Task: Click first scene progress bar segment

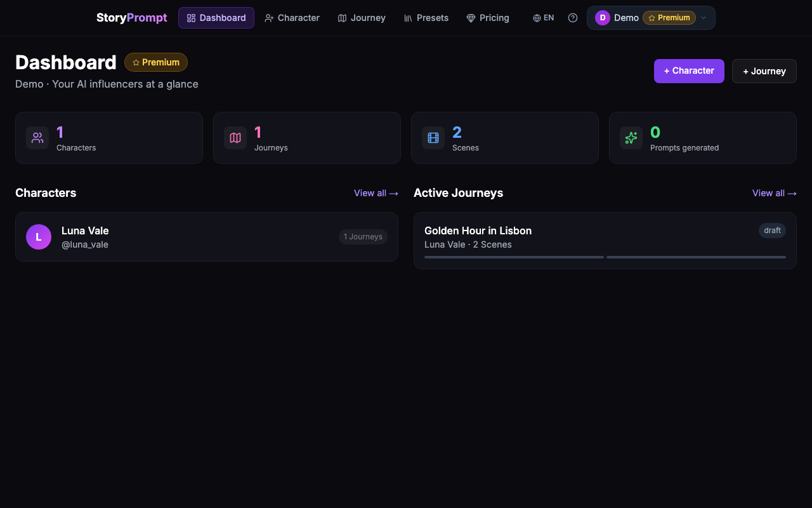Action: (x=514, y=257)
